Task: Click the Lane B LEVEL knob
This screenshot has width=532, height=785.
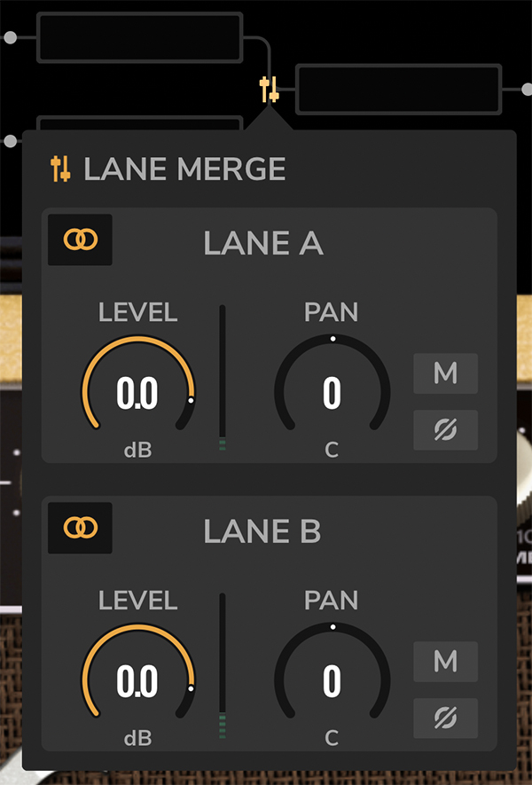Action: (x=137, y=680)
